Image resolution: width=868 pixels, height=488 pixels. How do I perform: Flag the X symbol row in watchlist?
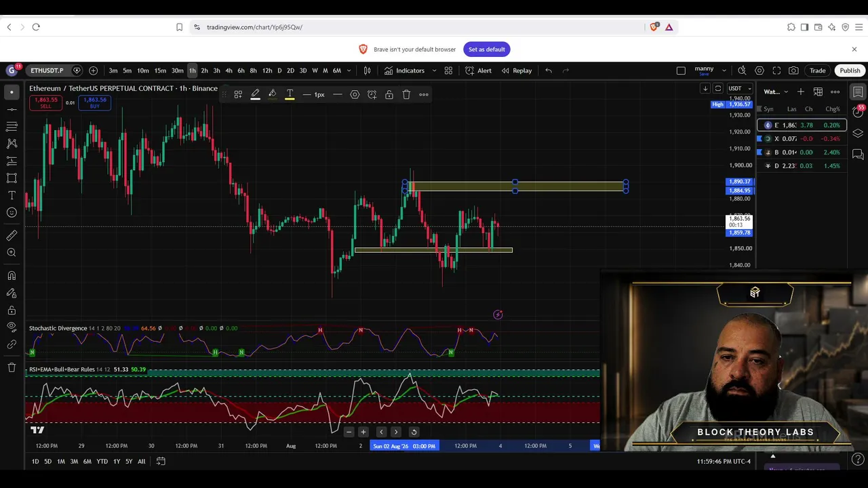761,139
